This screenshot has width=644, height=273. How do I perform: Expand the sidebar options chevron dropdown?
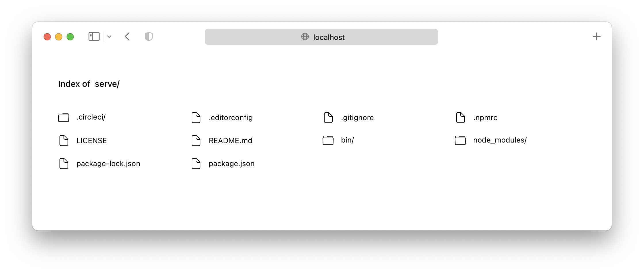click(x=109, y=37)
